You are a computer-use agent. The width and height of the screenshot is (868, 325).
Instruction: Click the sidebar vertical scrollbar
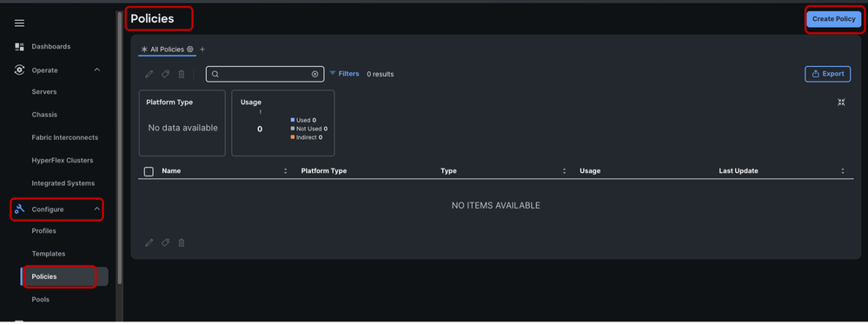[x=120, y=149]
